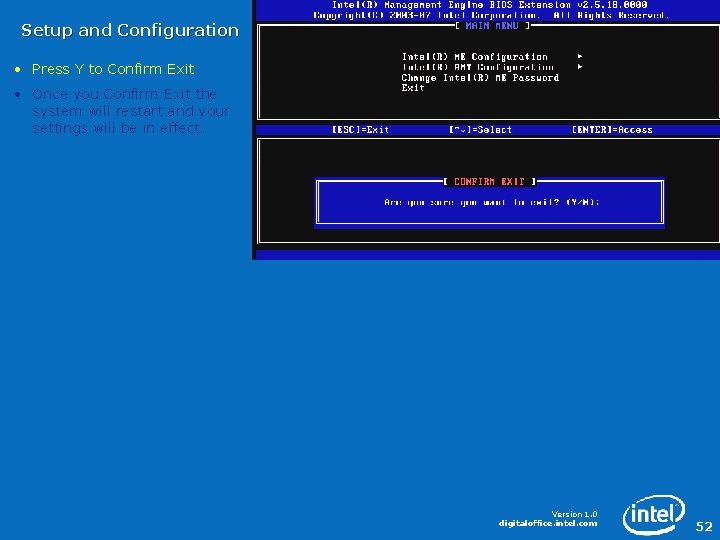Choose Change Intel(R) ME Password
This screenshot has height=540, width=720.
pyautogui.click(x=480, y=78)
